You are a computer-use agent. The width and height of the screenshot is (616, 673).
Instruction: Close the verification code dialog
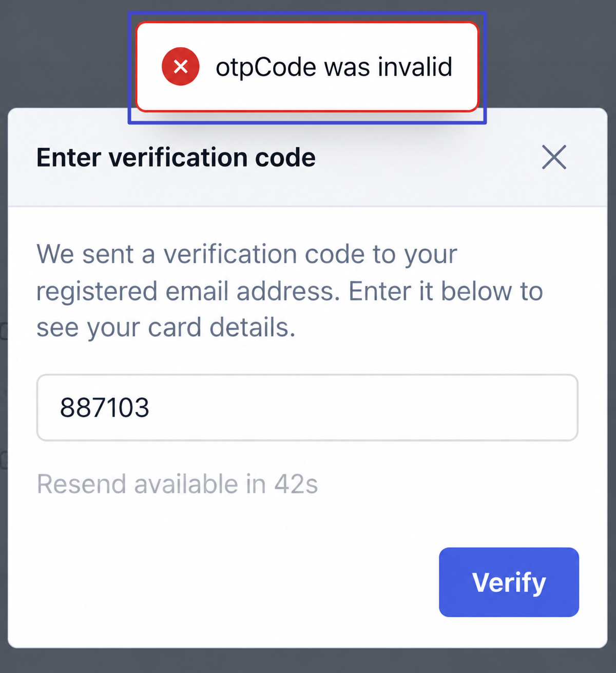pos(554,157)
